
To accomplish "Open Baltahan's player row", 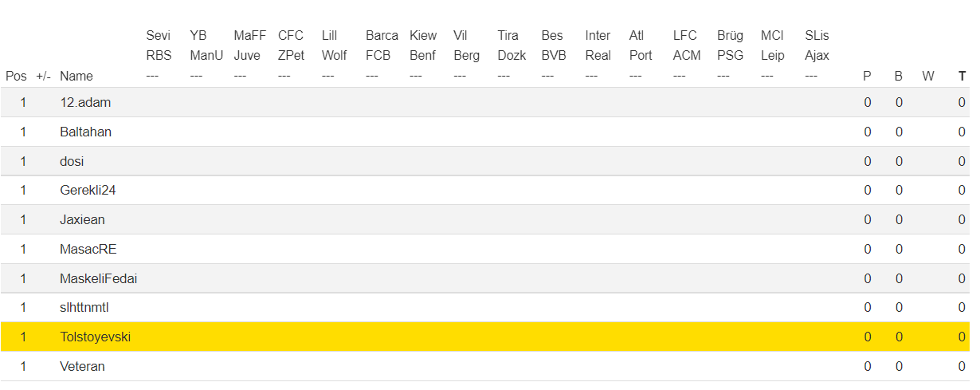I will 85,132.
